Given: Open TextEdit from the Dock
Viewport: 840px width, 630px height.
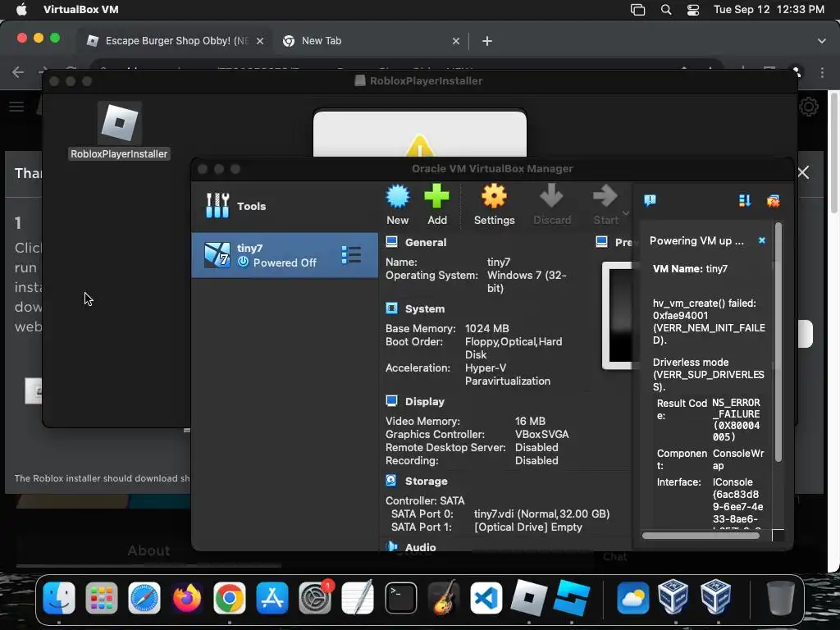Looking at the screenshot, I should pyautogui.click(x=358, y=598).
